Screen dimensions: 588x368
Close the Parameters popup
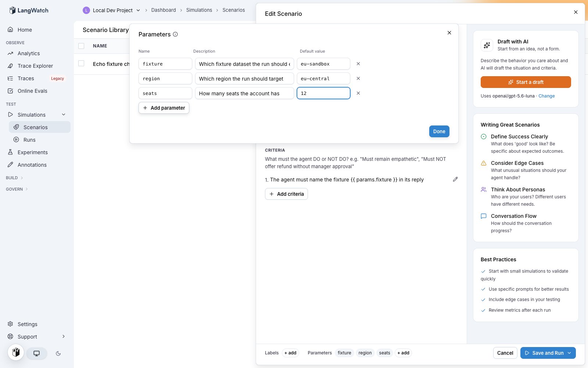coord(449,33)
